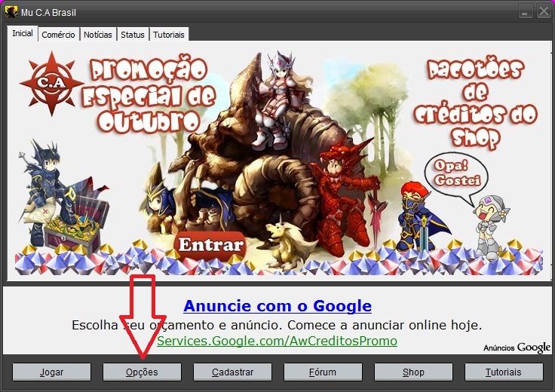Open the Comércio tab
Image resolution: width=555 pixels, height=392 pixels.
[x=58, y=35]
